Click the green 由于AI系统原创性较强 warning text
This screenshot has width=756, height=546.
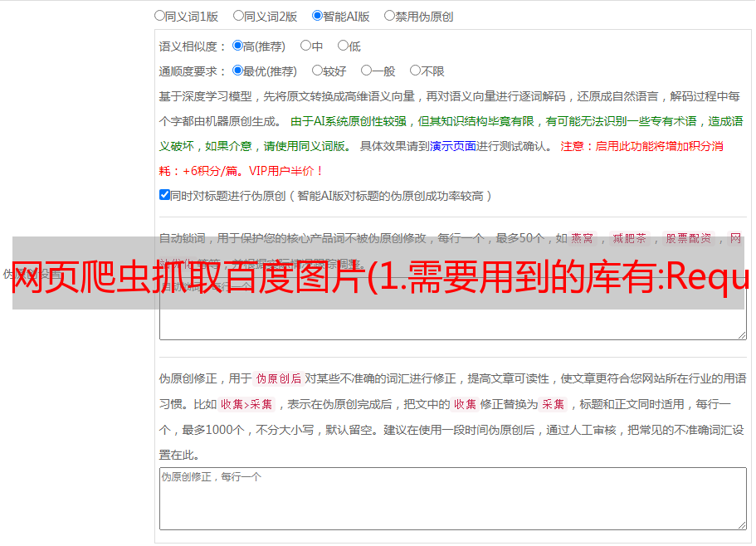349,121
